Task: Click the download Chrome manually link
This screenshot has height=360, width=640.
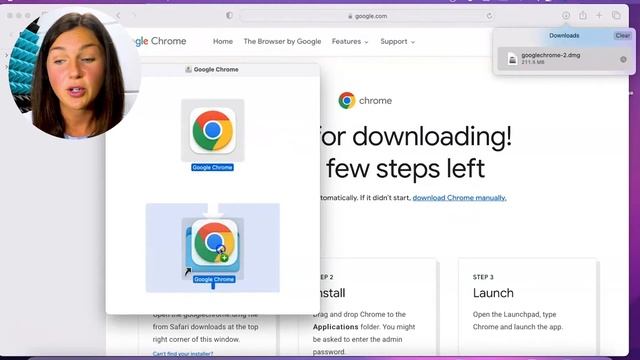Action: pyautogui.click(x=460, y=198)
